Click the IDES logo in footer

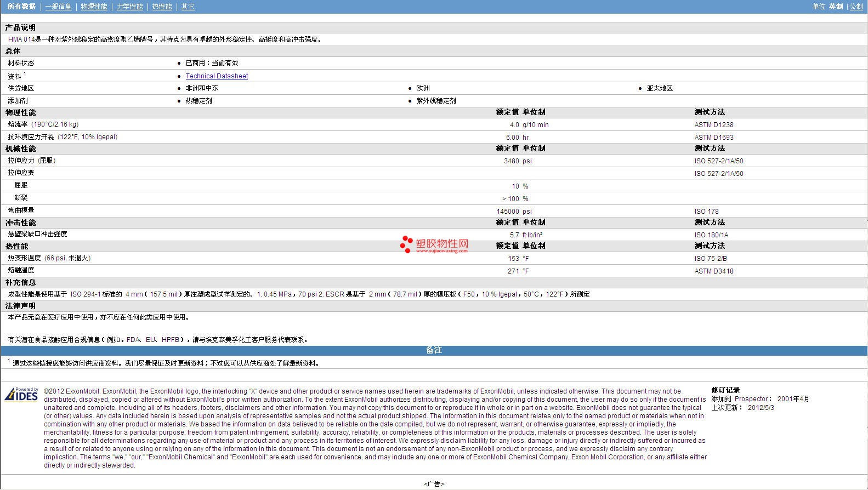21,395
